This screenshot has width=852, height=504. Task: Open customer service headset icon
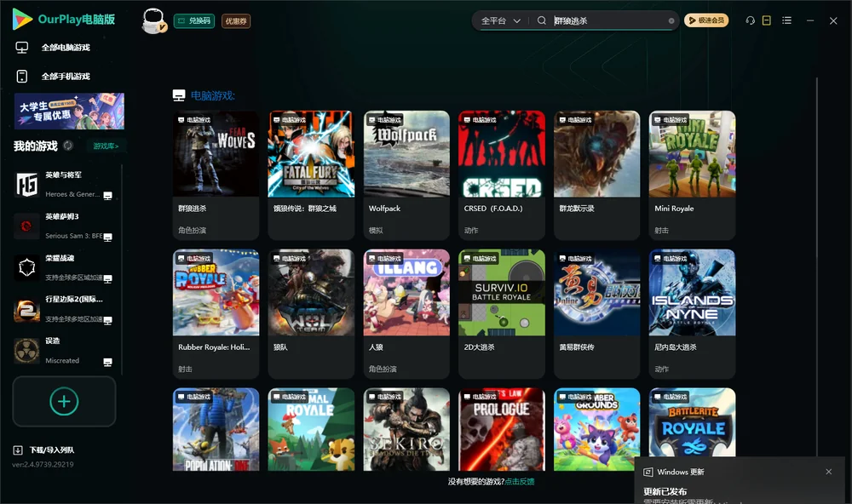coord(750,20)
